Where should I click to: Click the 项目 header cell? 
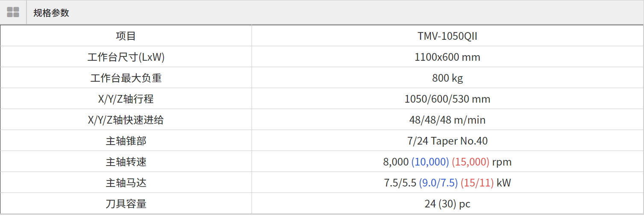coord(126,36)
